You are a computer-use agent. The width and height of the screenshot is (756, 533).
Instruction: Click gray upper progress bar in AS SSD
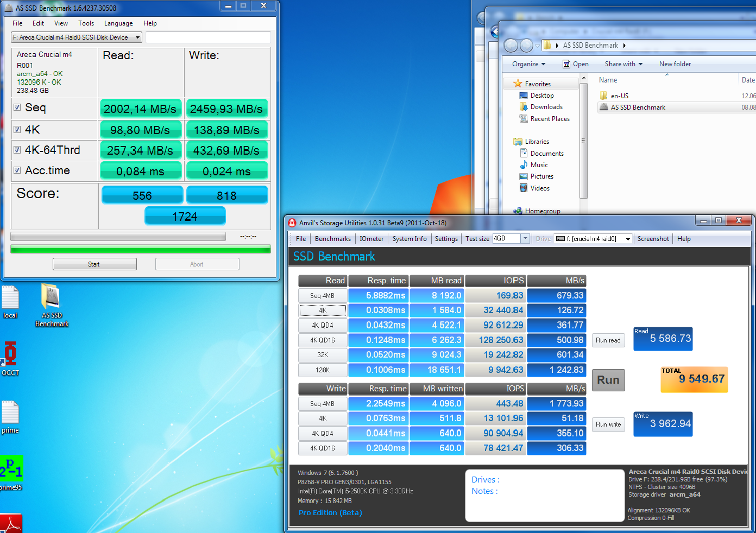click(x=118, y=237)
